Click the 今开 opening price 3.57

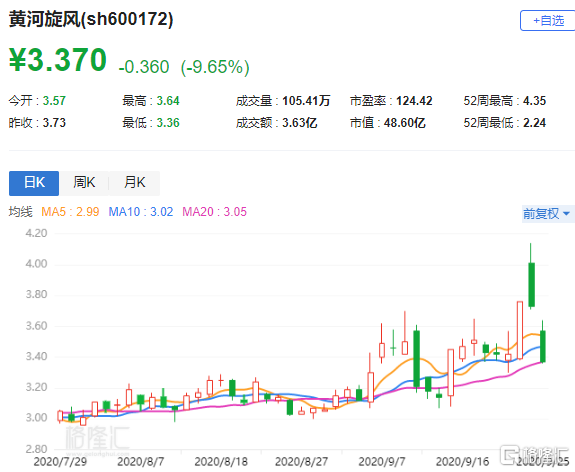pyautogui.click(x=54, y=100)
